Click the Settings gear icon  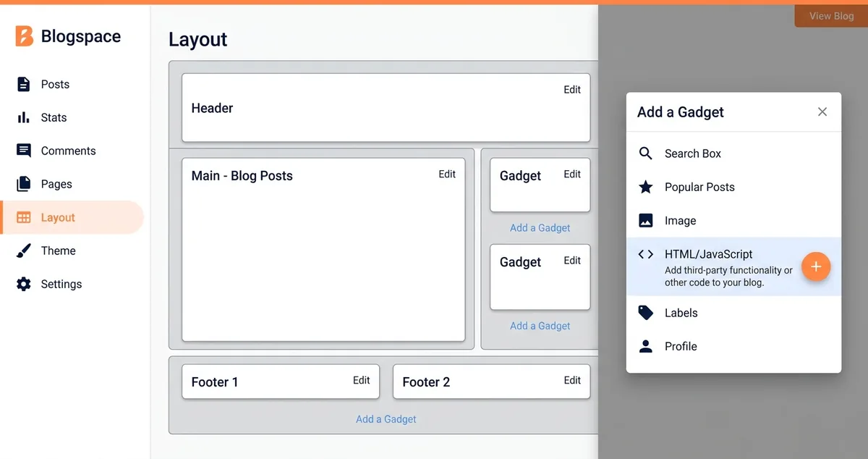(x=24, y=284)
